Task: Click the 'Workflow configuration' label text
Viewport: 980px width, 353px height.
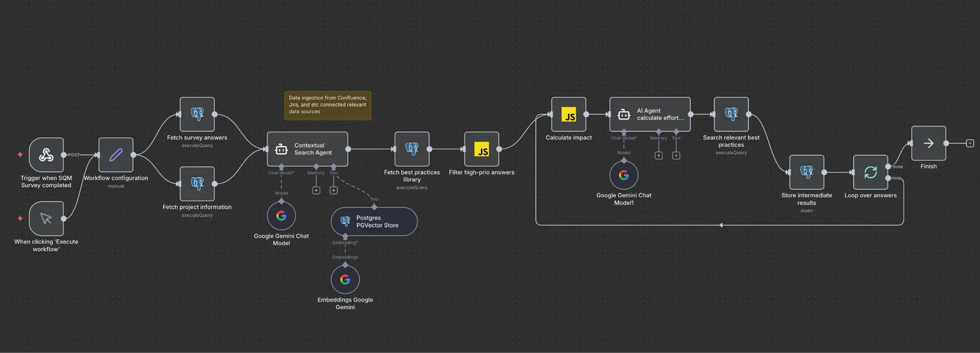Action: (116, 178)
